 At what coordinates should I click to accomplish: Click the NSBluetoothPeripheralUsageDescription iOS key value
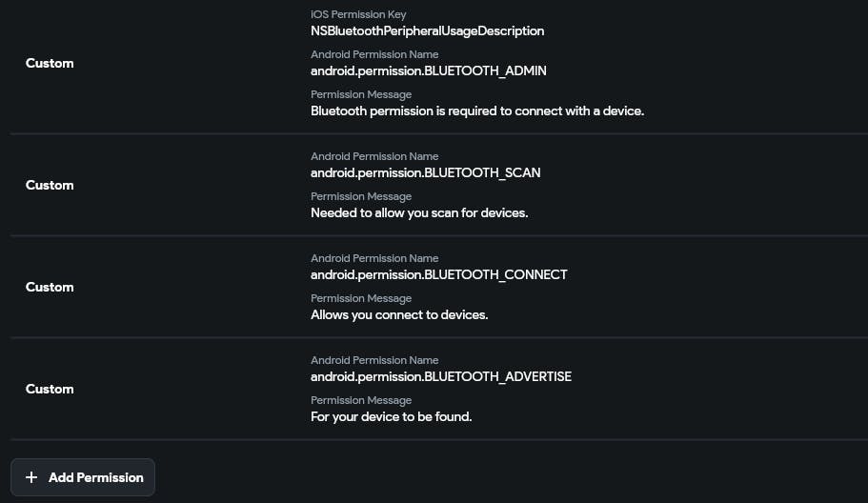point(427,30)
